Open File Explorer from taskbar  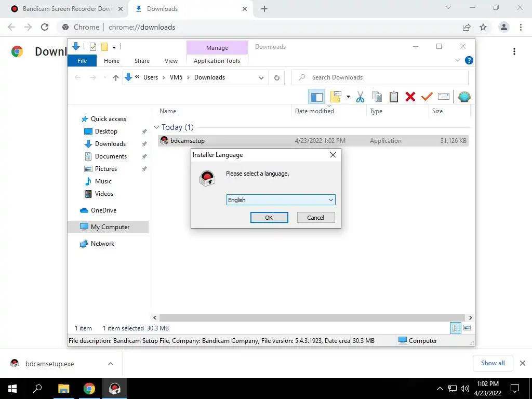[x=63, y=389]
